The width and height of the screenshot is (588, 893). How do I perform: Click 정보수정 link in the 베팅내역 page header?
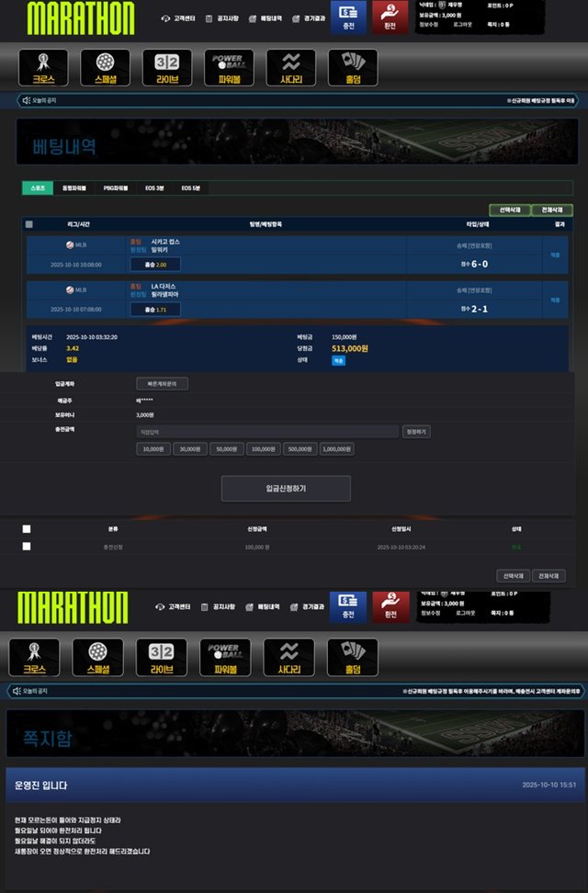428,25
